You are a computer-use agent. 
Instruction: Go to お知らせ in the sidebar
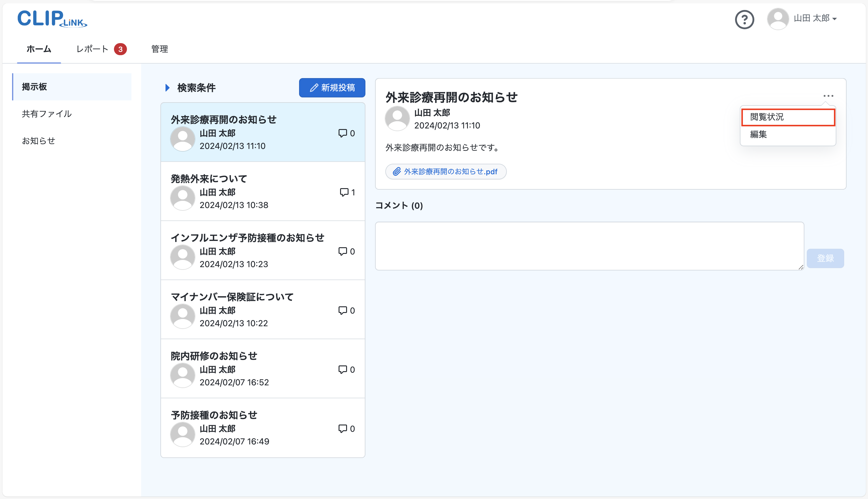point(38,141)
